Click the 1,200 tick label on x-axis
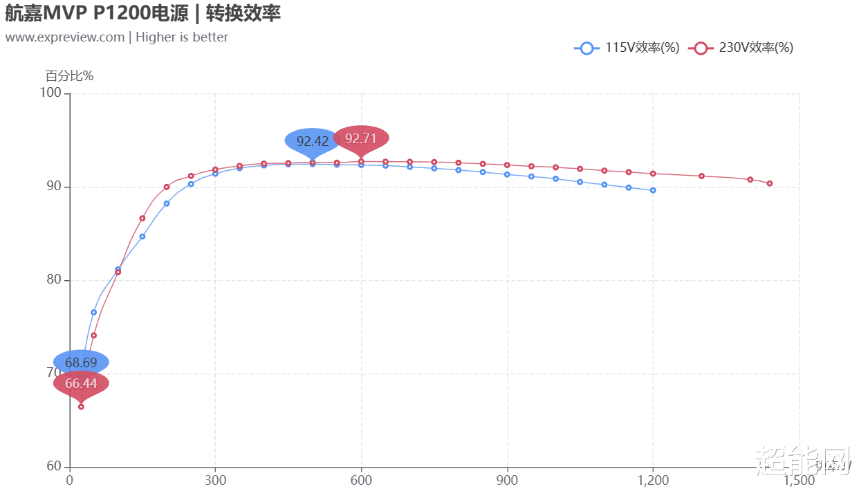Screen dimensions: 868x498 tap(653, 480)
